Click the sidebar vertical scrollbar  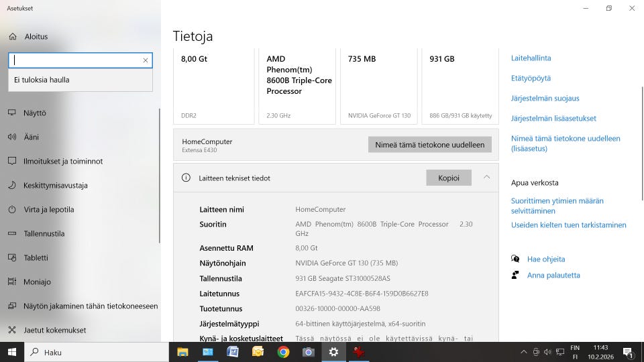coord(160,176)
